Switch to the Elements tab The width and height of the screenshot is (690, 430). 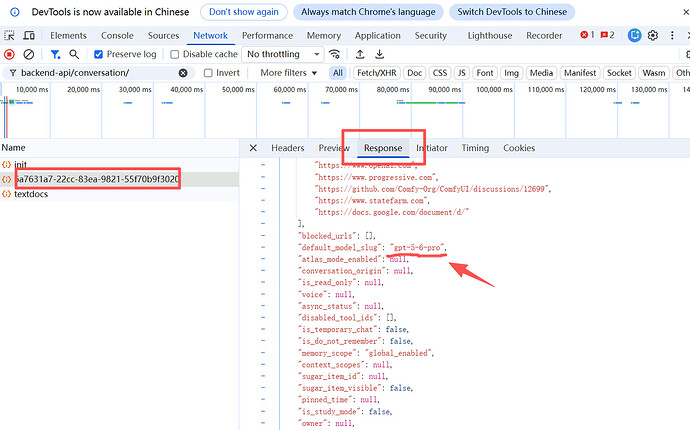[68, 36]
